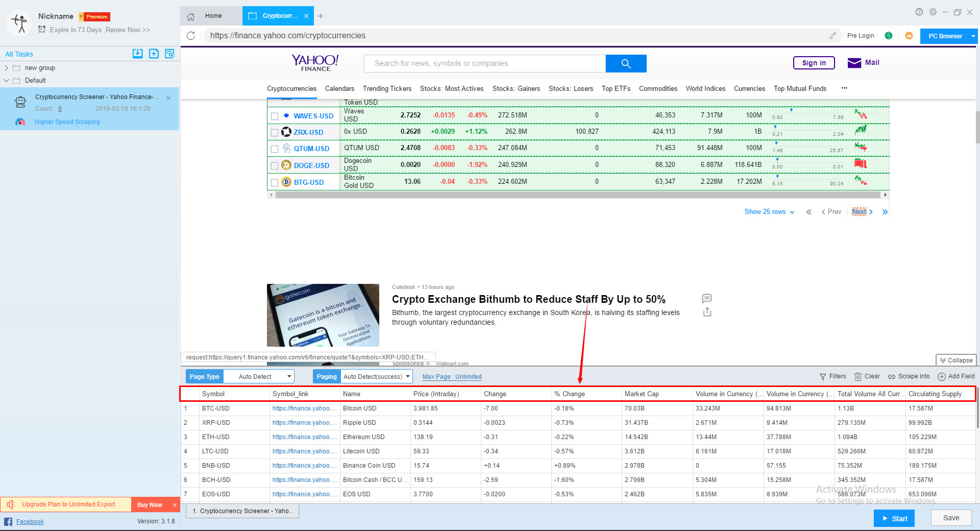The width and height of the screenshot is (980, 531).
Task: Switch to the Home tab
Action: [211, 16]
